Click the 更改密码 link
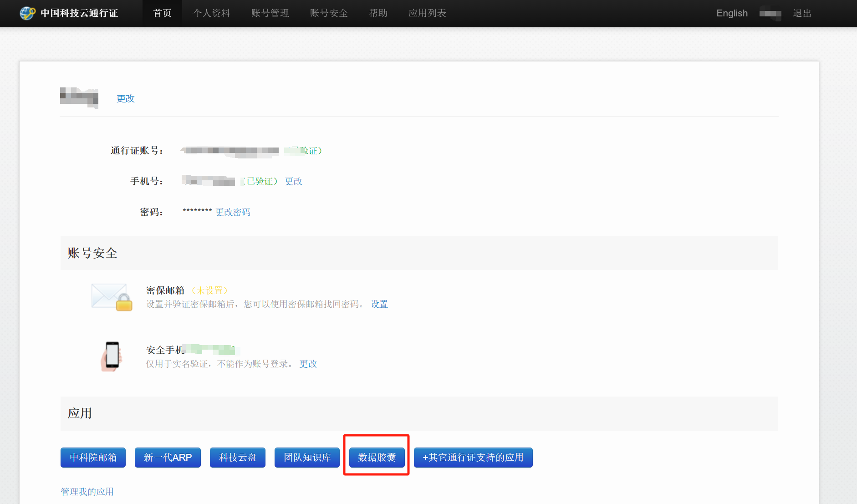857x504 pixels. tap(233, 212)
